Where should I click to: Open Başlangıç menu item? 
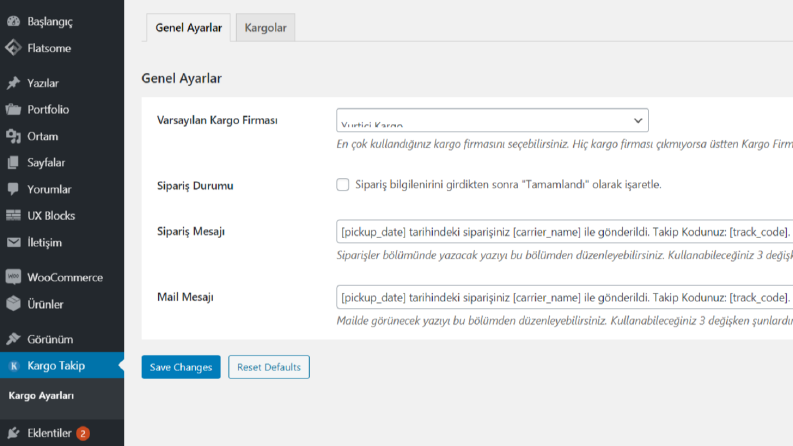(x=62, y=21)
